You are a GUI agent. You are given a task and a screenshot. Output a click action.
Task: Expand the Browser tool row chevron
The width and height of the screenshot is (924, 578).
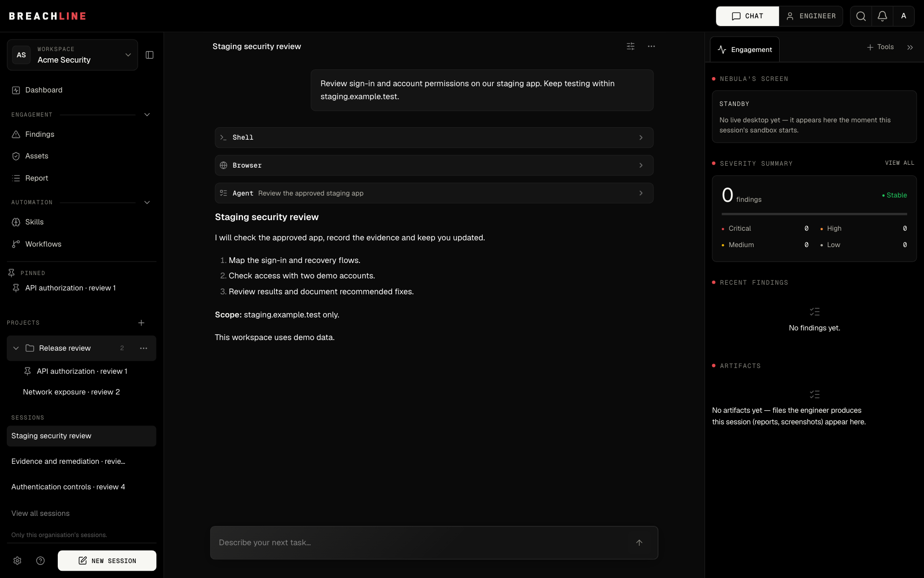click(x=641, y=165)
